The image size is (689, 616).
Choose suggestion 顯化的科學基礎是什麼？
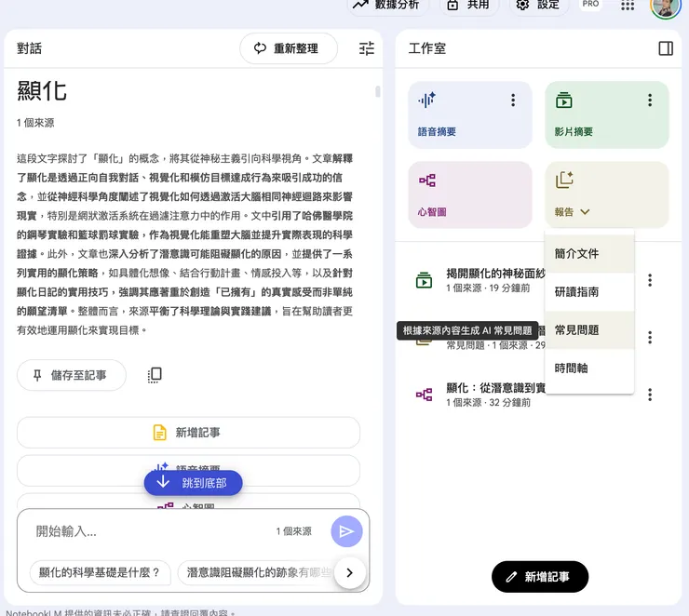(x=100, y=572)
